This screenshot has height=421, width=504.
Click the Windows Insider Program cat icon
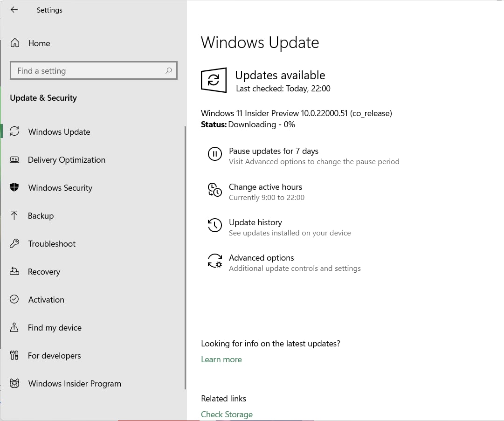coord(14,383)
